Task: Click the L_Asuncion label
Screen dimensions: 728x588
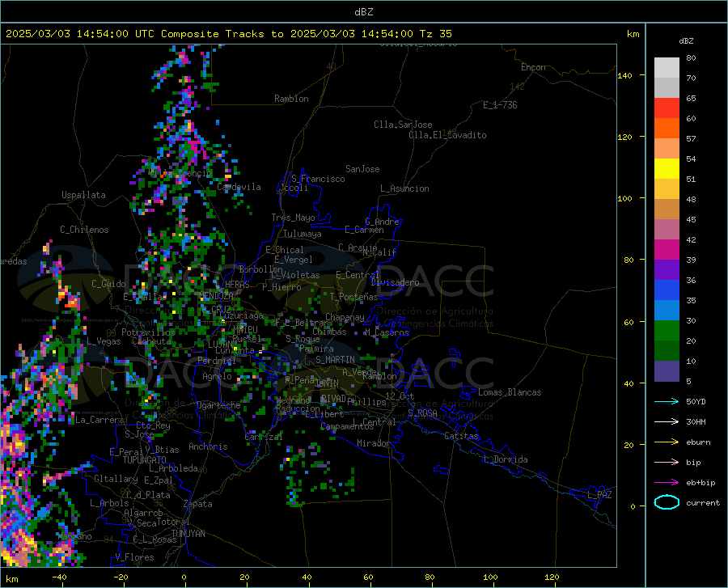Action: tap(404, 188)
